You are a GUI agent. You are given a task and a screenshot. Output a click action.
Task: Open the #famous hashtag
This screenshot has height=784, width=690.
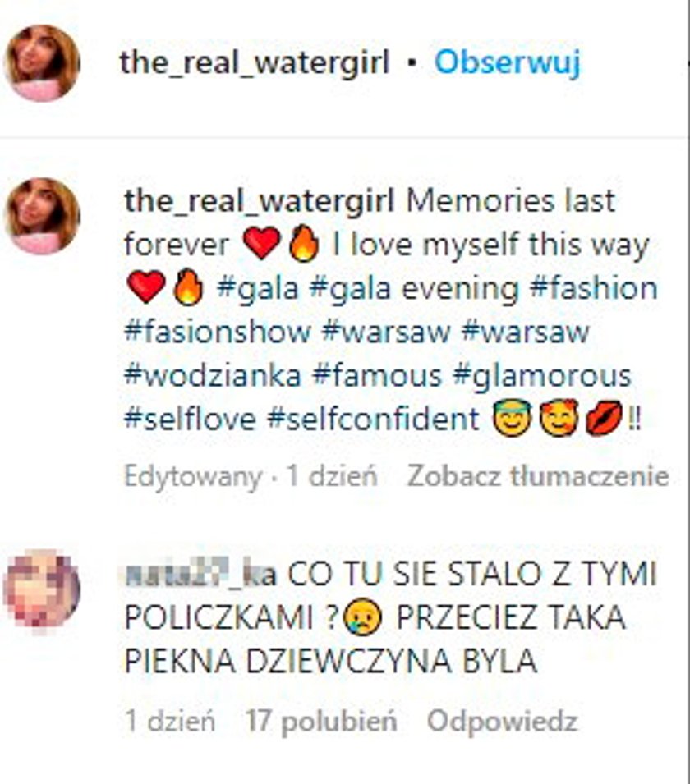click(377, 376)
